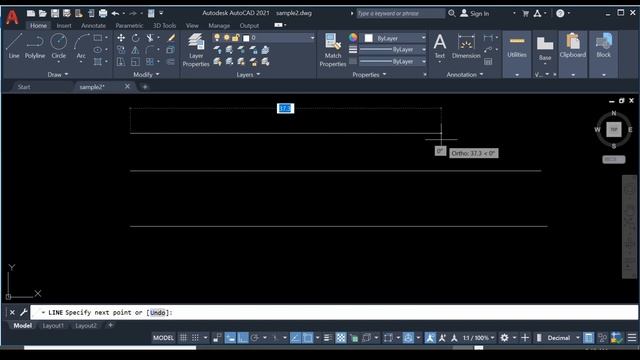640x360 pixels.
Task: Open the Clipboard panel
Action: 573,53
